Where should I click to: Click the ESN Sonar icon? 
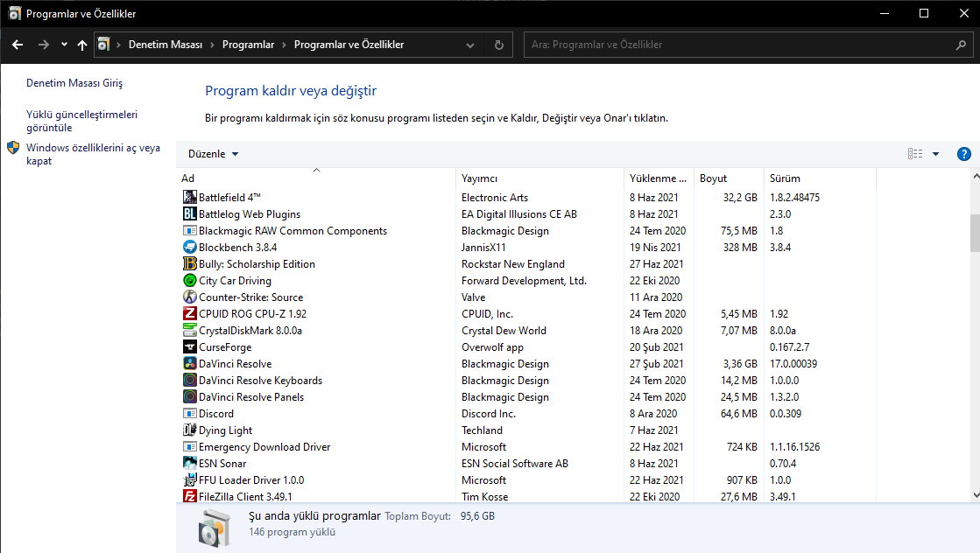pyautogui.click(x=189, y=464)
